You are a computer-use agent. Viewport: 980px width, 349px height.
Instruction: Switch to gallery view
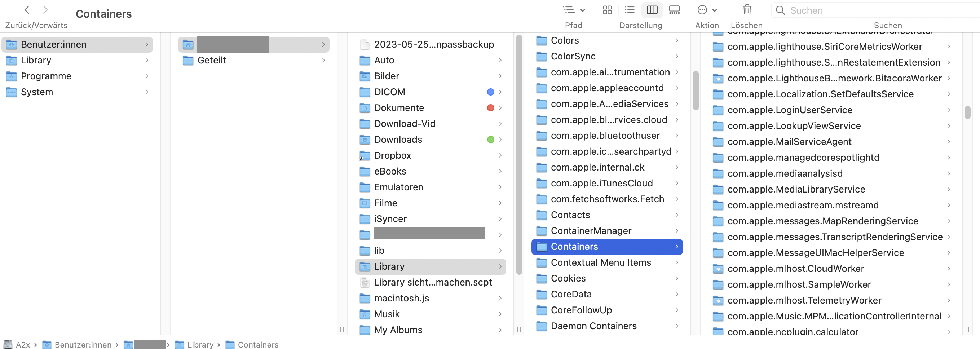click(674, 10)
